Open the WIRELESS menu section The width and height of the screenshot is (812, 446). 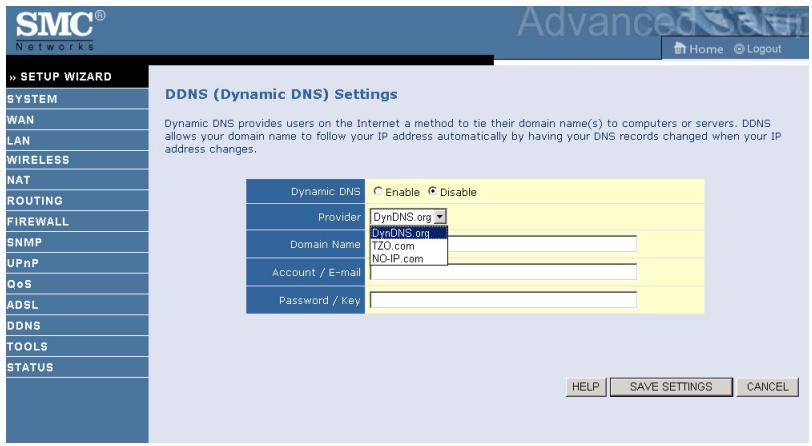(77, 160)
